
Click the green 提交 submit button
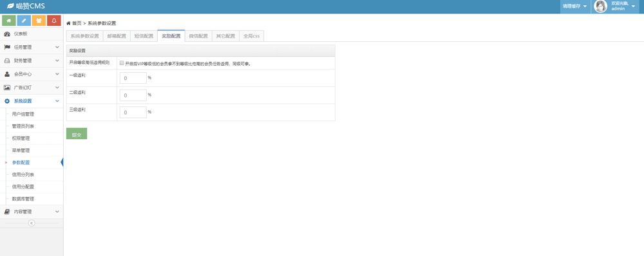(77, 133)
